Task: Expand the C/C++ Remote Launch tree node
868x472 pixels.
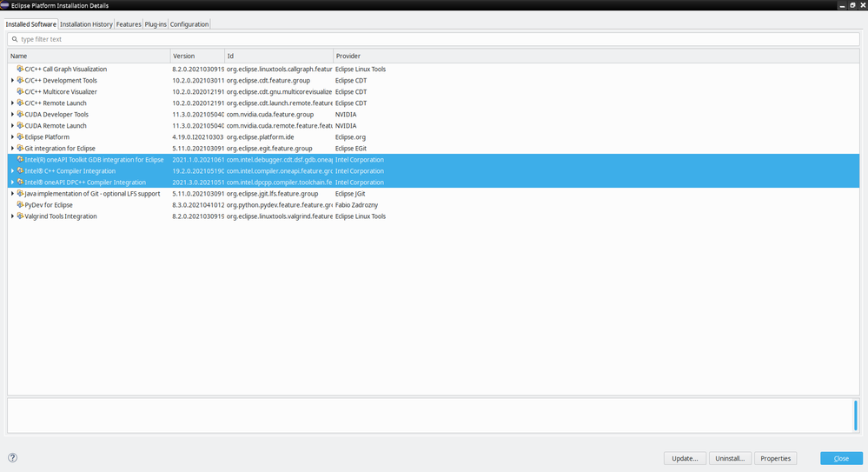Action: click(12, 103)
